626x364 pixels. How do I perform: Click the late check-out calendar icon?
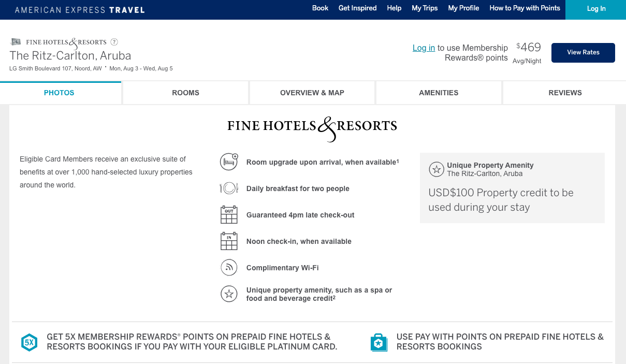[229, 215]
